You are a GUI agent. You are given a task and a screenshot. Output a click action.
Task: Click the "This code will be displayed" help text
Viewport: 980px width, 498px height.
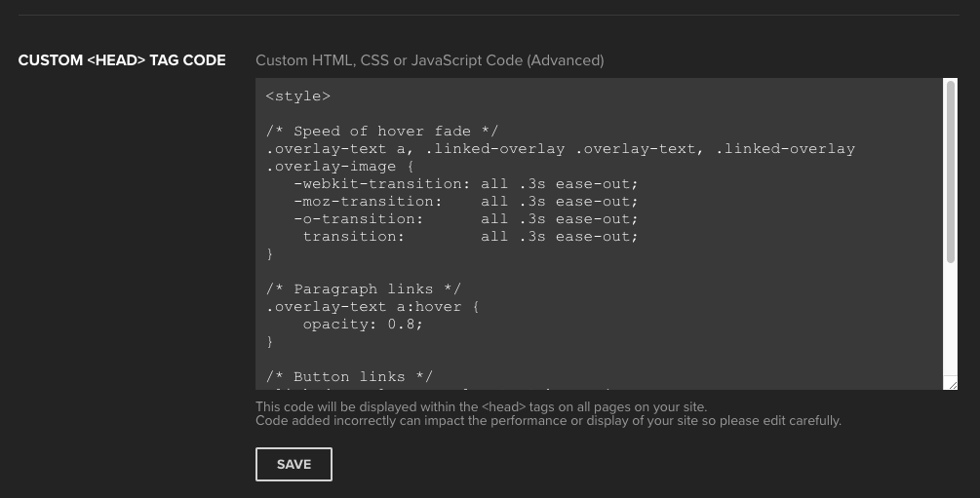[481, 406]
